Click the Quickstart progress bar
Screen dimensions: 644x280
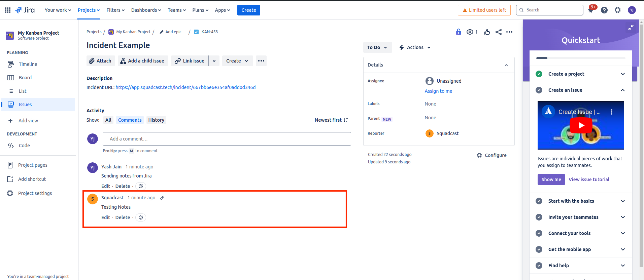tap(580, 58)
